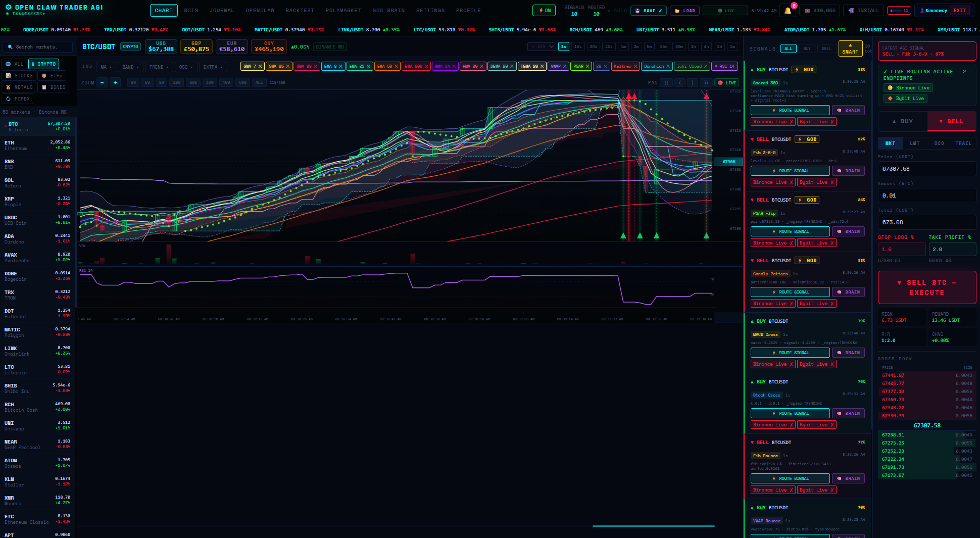Switch order side to BUY

point(903,122)
